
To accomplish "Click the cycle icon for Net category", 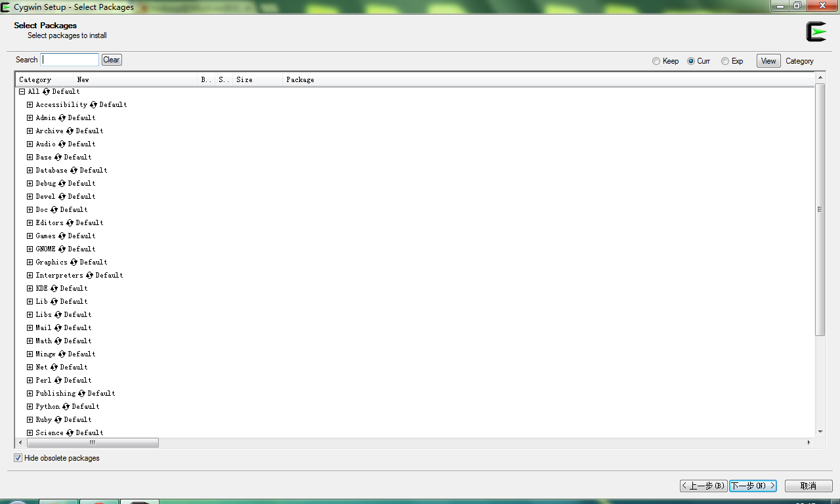I will click(x=54, y=367).
